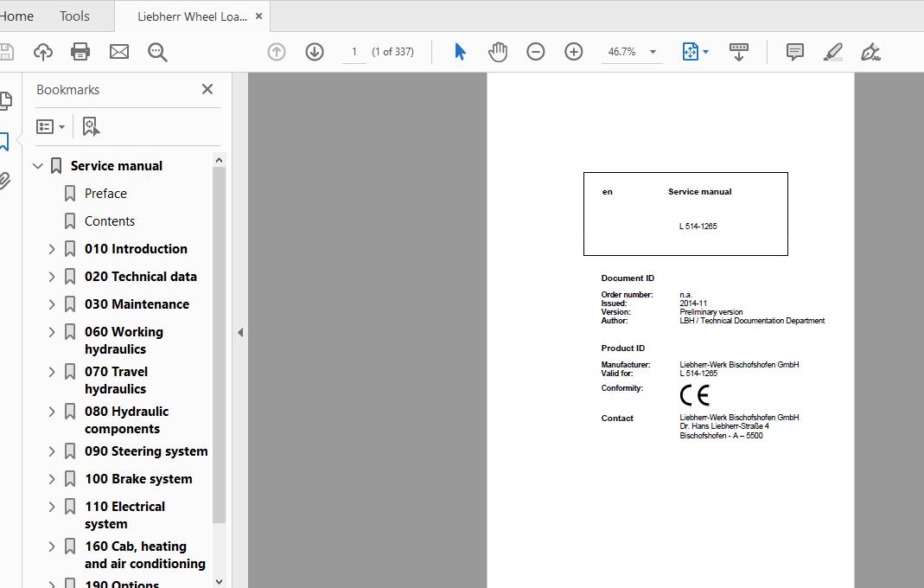
Task: Expand 060 Working hydraulics bookmark
Action: [52, 333]
